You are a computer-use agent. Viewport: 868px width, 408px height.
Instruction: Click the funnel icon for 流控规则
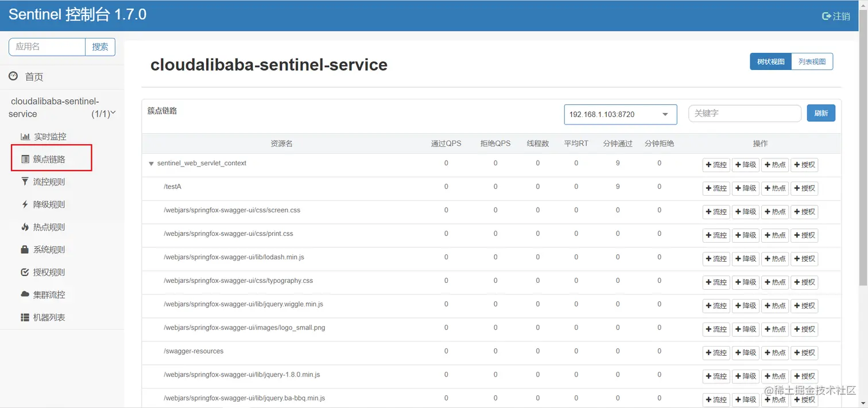(x=25, y=182)
